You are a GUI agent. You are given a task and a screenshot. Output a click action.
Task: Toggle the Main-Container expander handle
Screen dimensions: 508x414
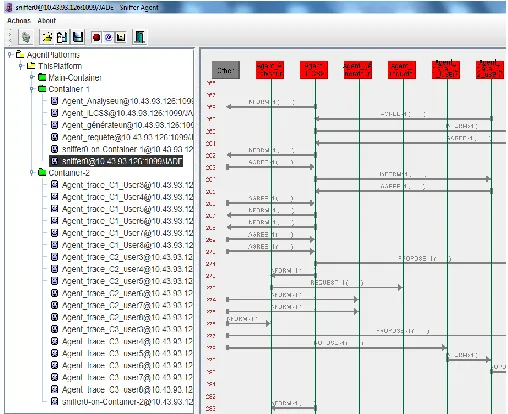coord(32,77)
